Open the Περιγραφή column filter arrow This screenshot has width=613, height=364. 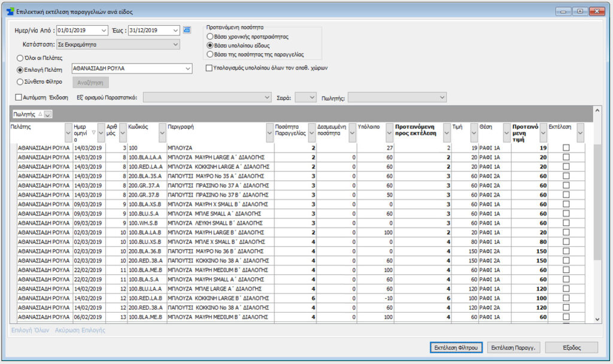coord(270,134)
